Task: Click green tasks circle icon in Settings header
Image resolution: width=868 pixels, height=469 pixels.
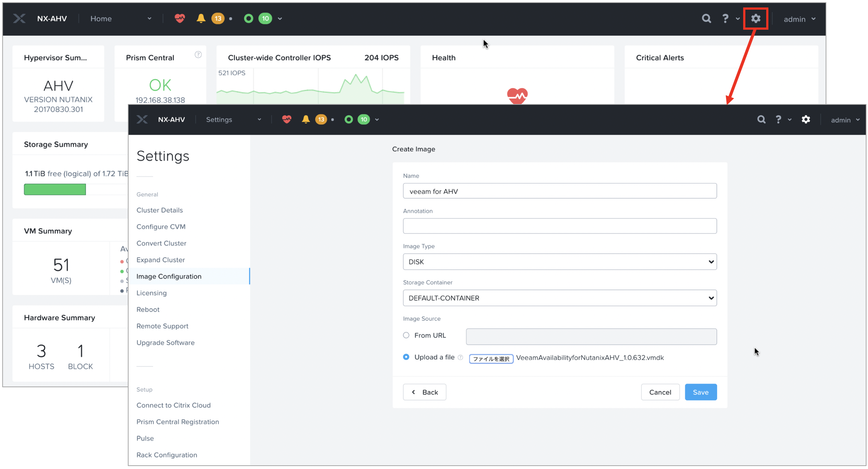Action: pos(349,119)
